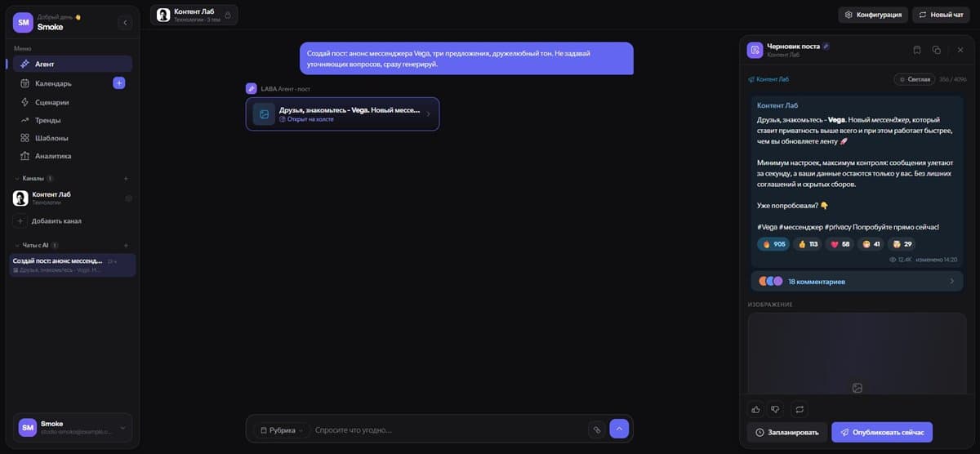Click the thumbs up icon under the draft
Viewport: 980px width, 454px height.
tap(755, 408)
